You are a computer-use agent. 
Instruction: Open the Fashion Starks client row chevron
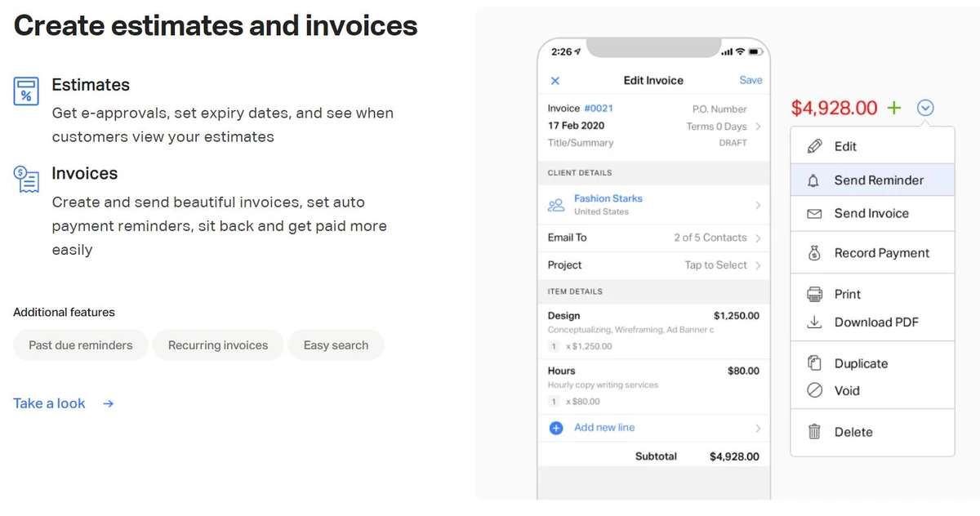coord(759,205)
